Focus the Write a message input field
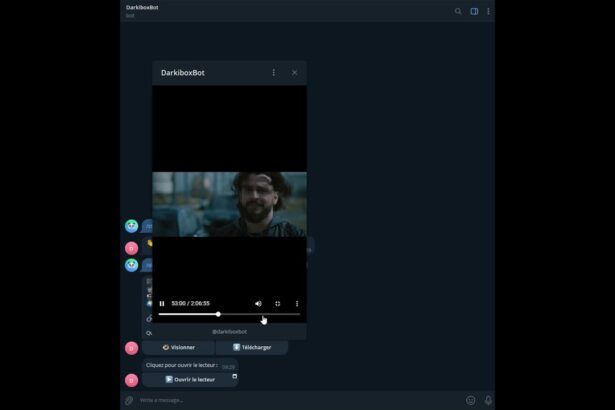Viewport: 615px width, 410px height. (300, 401)
